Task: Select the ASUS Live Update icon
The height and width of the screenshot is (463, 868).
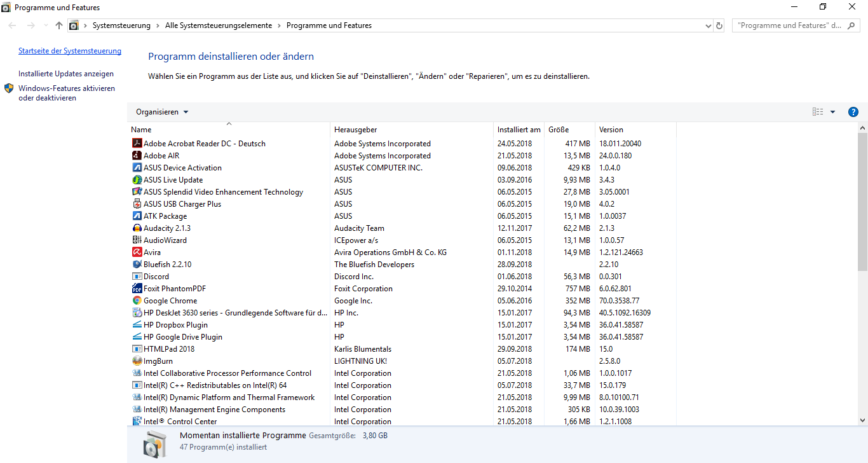Action: [137, 179]
